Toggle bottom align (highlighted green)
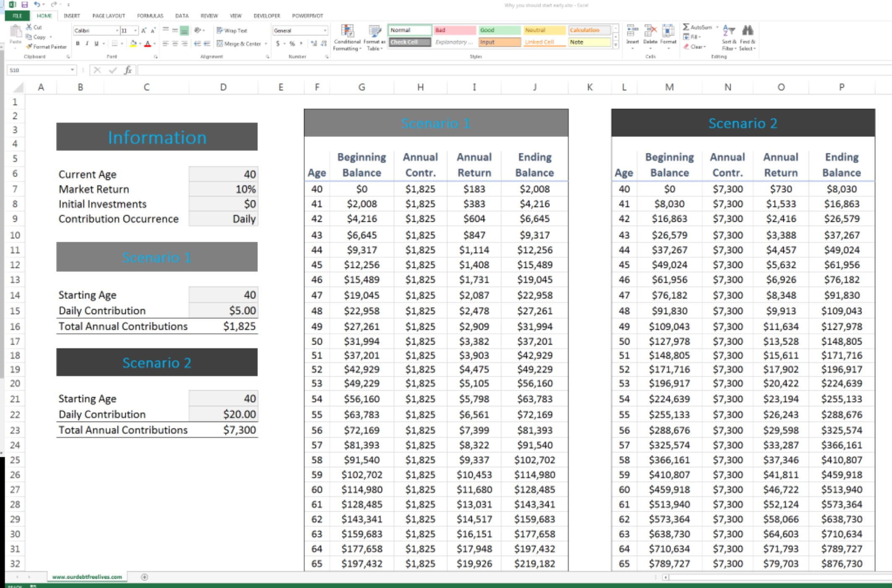The width and height of the screenshot is (892, 588). [185, 30]
